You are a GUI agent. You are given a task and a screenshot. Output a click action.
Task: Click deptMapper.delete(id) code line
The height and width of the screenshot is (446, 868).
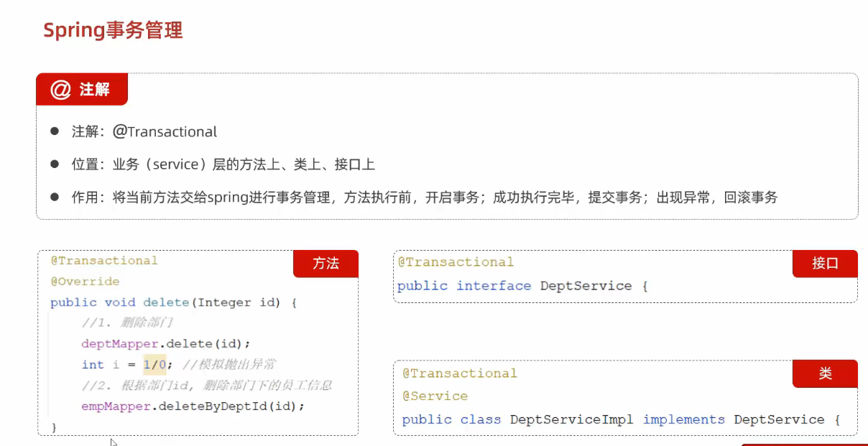(166, 344)
